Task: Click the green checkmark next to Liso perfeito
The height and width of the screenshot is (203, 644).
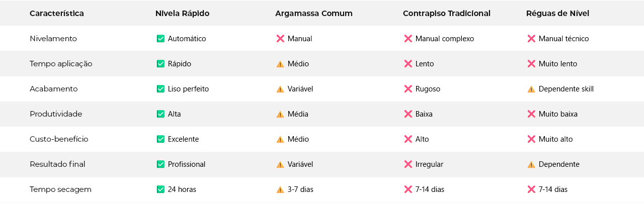Action: pos(160,89)
